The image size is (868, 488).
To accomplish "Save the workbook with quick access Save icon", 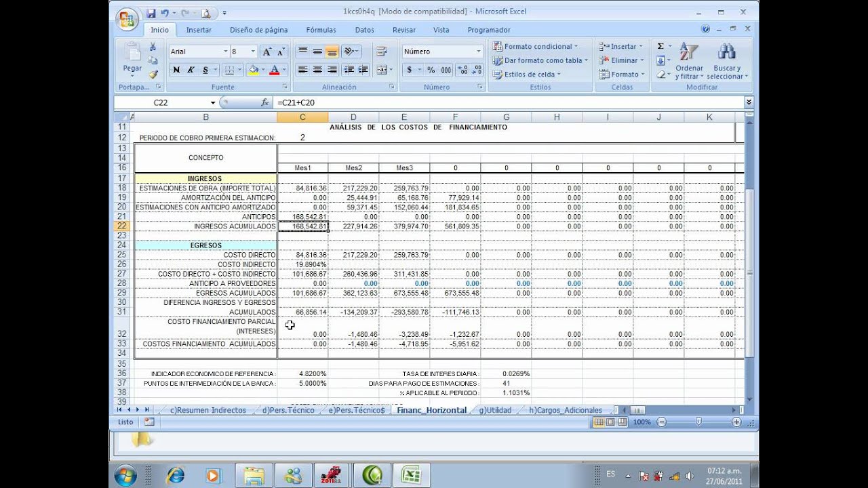I will pos(151,12).
